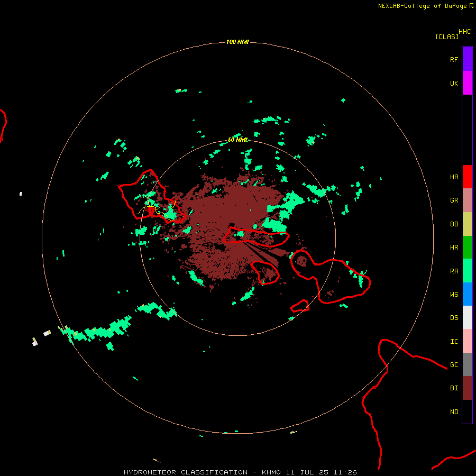This screenshot has height=476, width=476.
Task: Click the GC legend label
Action: pos(454,365)
